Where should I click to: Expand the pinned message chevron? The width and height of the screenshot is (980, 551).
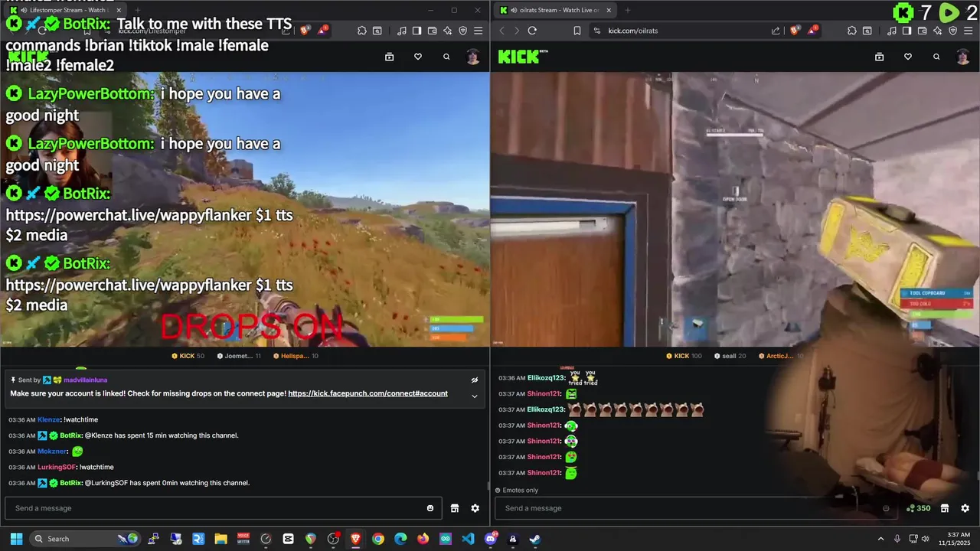(475, 396)
